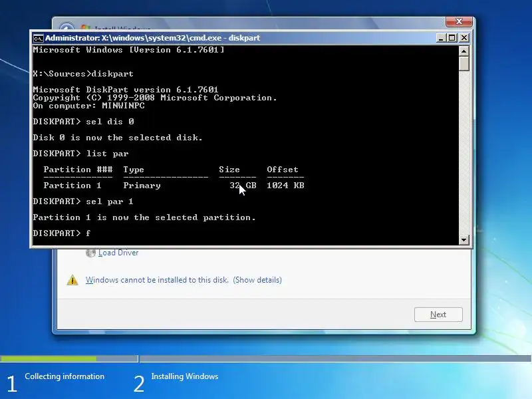The width and height of the screenshot is (532, 399).
Task: Click the back arrow in the Install Windows window
Action: 66,26
